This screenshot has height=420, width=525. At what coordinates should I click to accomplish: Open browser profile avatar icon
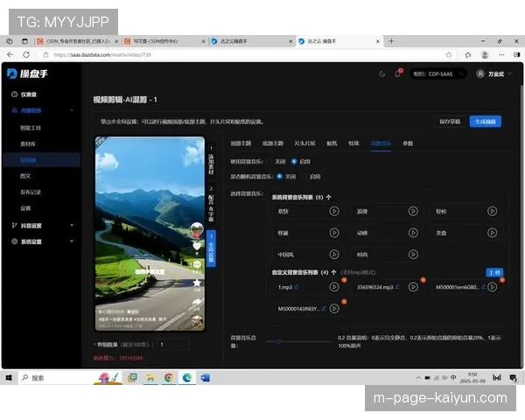pyautogui.click(x=485, y=54)
